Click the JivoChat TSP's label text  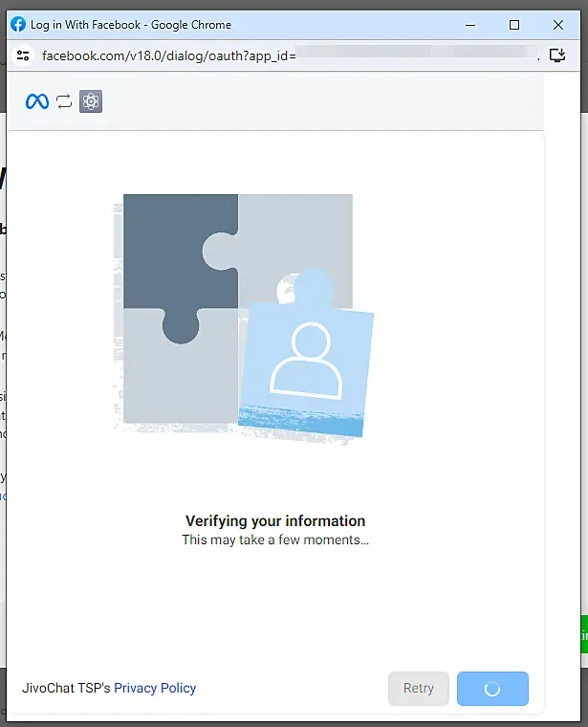pos(66,688)
